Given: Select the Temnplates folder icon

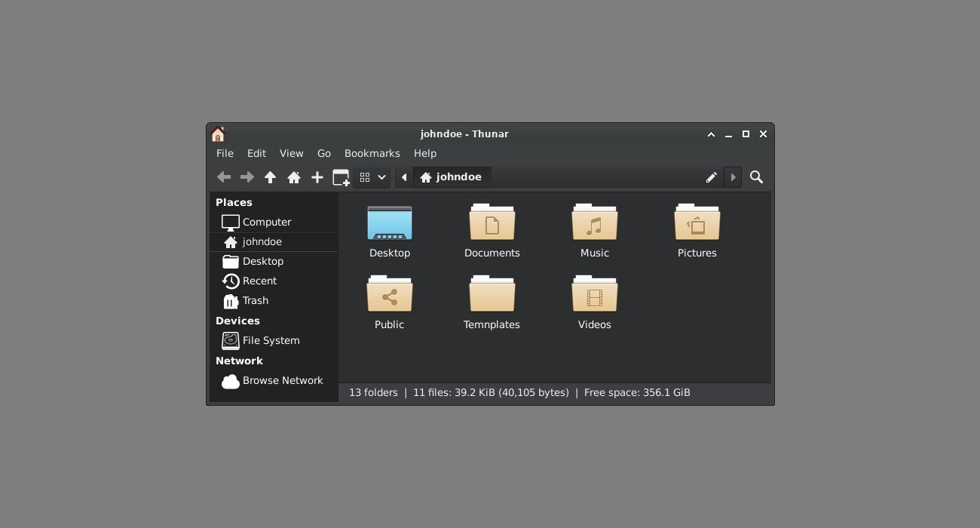Looking at the screenshot, I should [x=492, y=294].
